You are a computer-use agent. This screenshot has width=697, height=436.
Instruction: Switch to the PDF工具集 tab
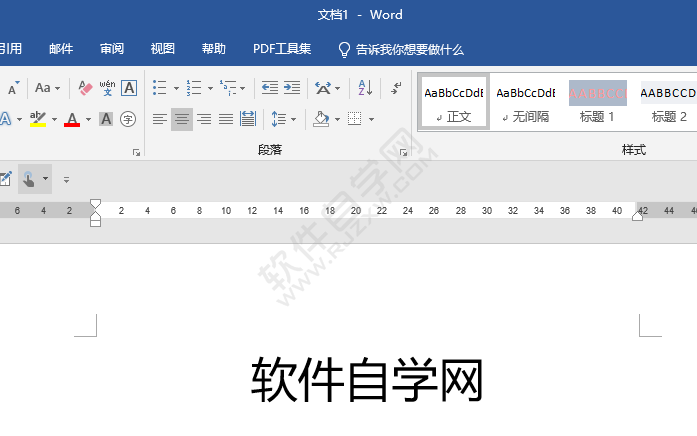(x=282, y=48)
